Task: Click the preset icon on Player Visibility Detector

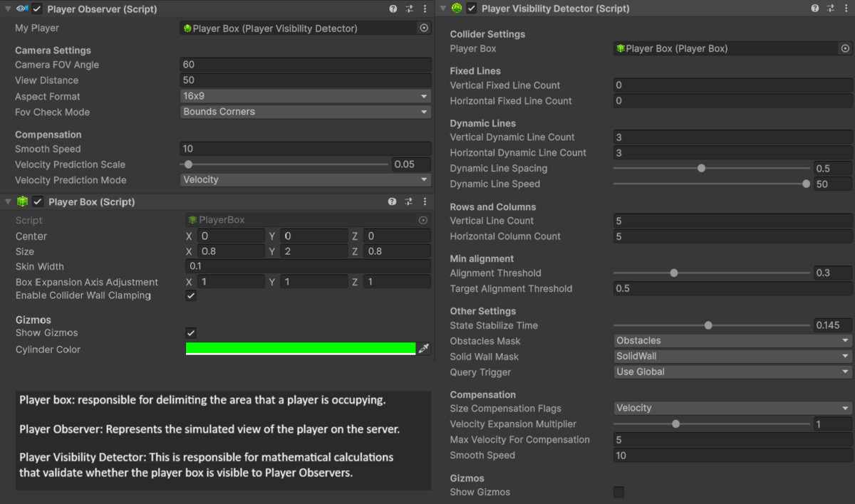Action: pyautogui.click(x=831, y=9)
